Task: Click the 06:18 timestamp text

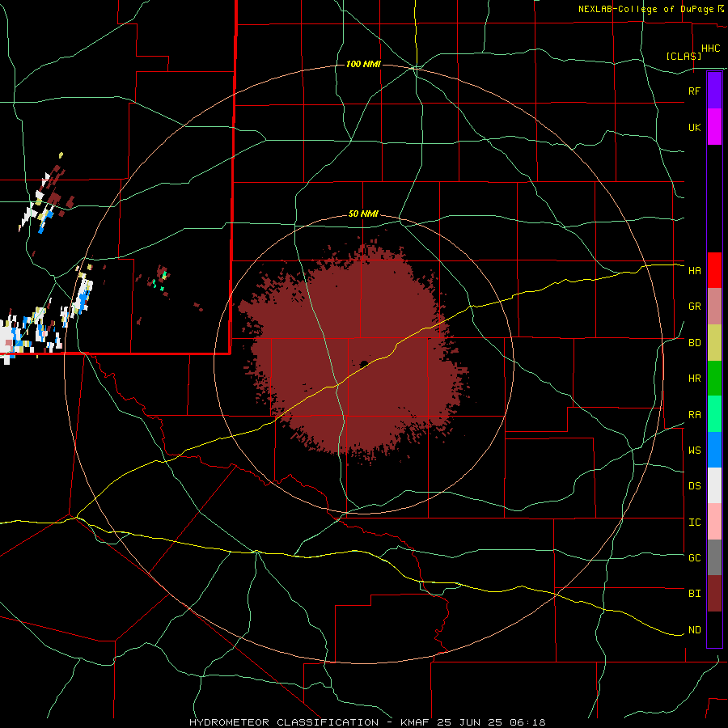Action: 527,722
